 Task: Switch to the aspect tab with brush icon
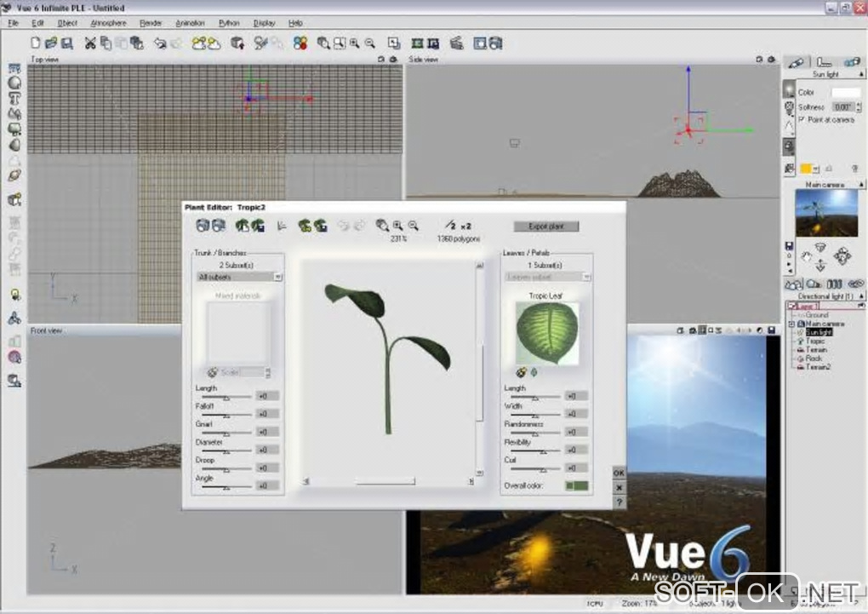point(796,63)
